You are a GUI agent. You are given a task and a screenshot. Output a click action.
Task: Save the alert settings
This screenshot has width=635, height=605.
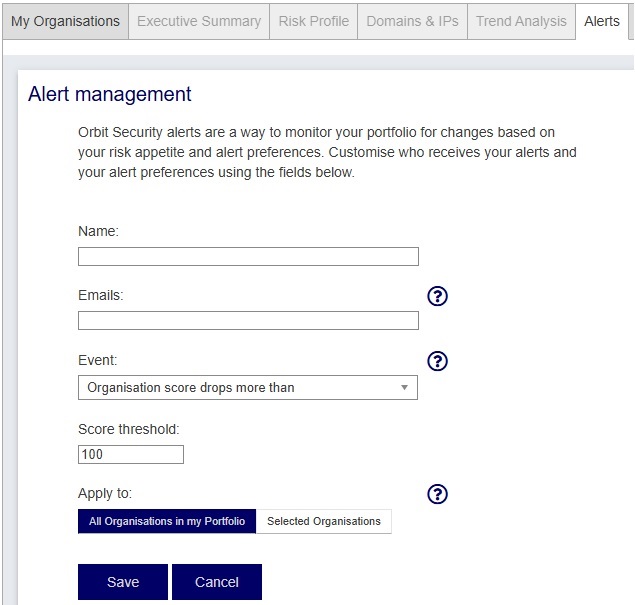[x=123, y=582]
